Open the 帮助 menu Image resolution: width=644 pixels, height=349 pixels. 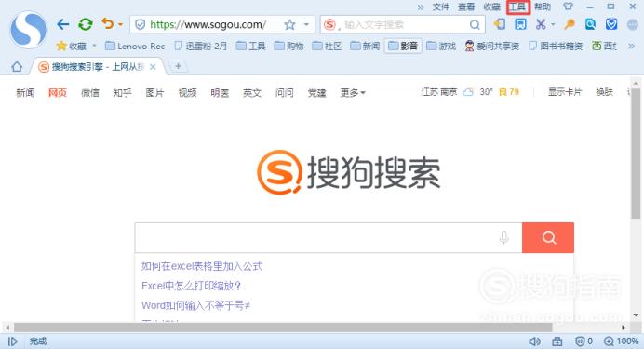543,7
